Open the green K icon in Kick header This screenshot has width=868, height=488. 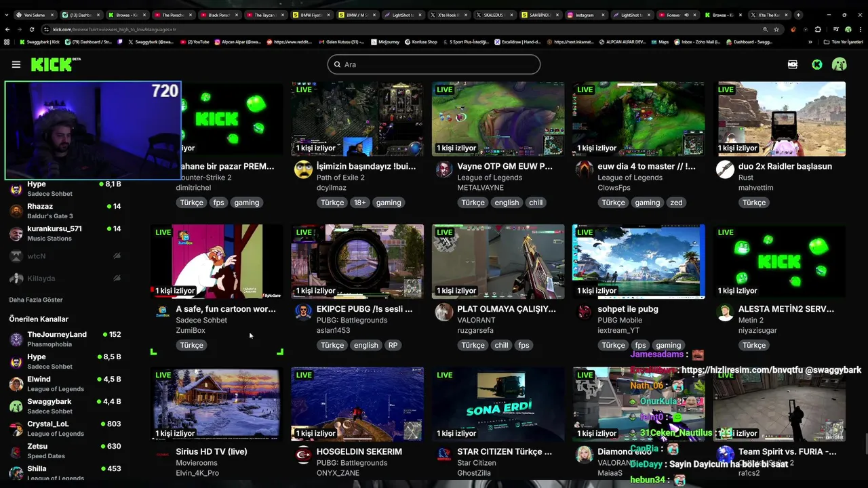817,64
